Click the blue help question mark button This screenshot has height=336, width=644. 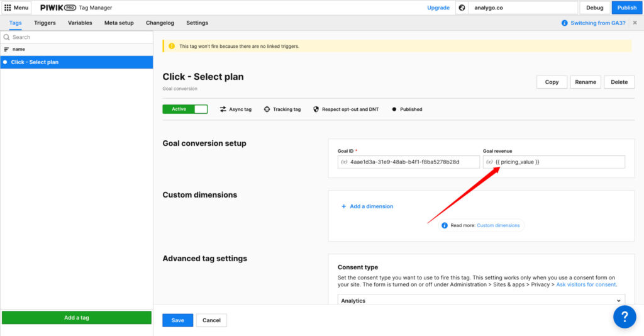(x=624, y=316)
